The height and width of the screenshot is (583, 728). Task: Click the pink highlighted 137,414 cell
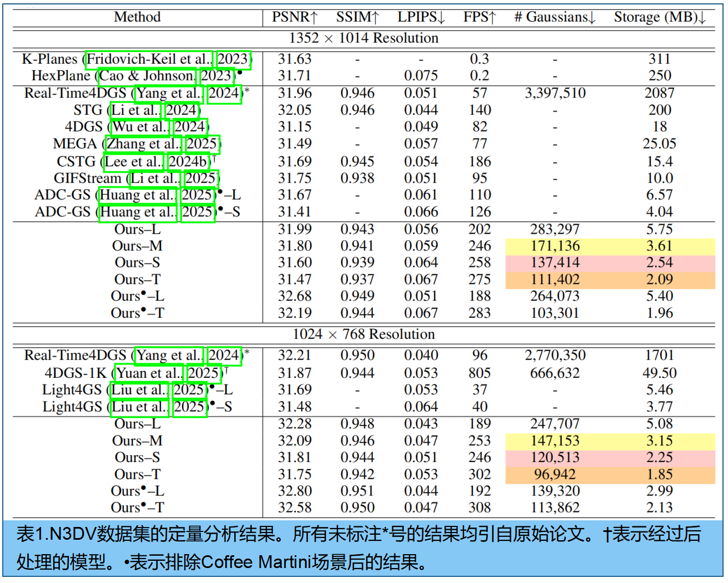coord(555,263)
